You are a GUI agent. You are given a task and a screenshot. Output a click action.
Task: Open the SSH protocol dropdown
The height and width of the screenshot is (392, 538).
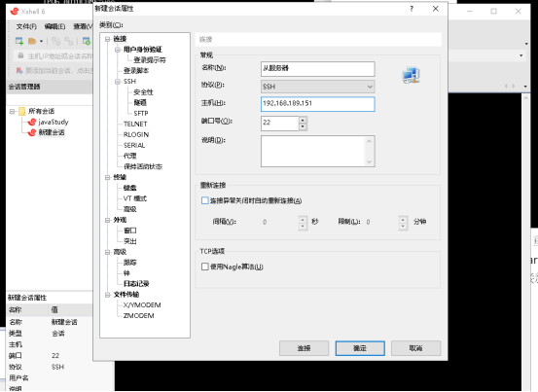pos(318,87)
